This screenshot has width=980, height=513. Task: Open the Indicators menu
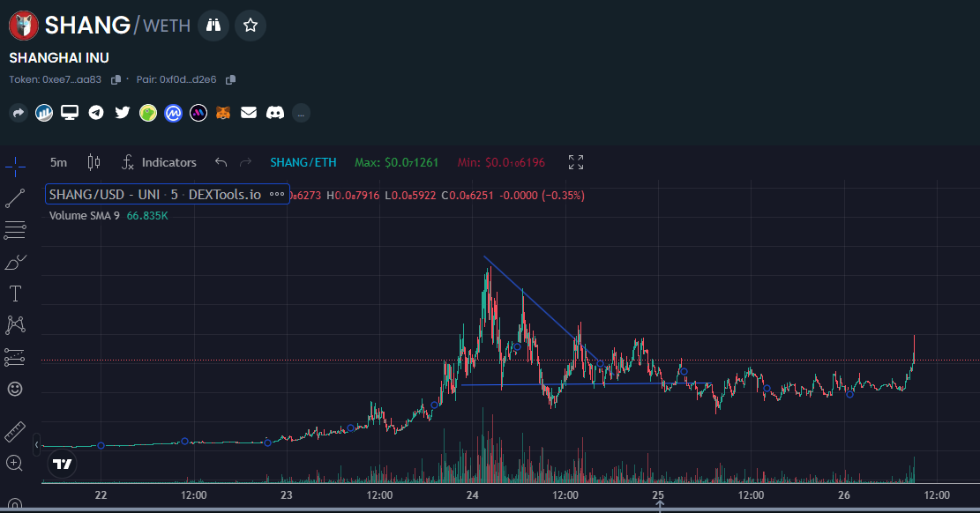pyautogui.click(x=159, y=162)
